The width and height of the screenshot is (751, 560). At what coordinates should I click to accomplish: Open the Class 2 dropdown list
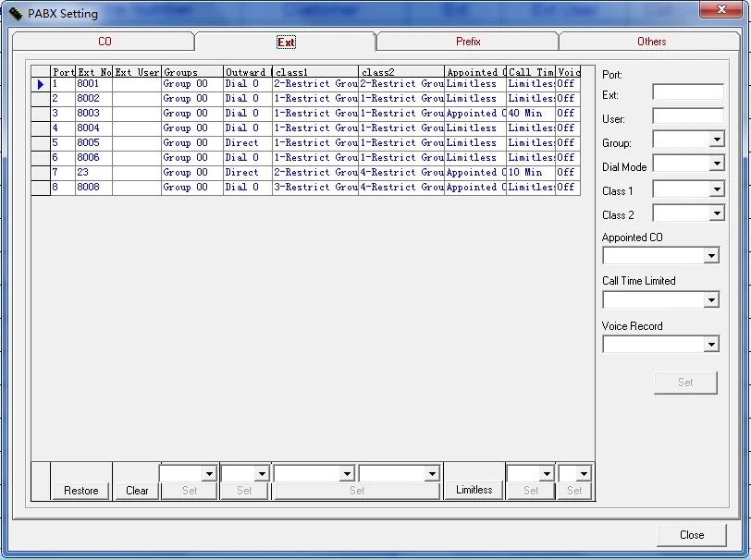tap(716, 213)
